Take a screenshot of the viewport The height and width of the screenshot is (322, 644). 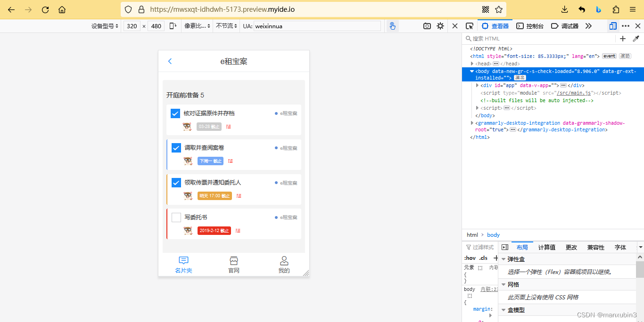point(427,26)
